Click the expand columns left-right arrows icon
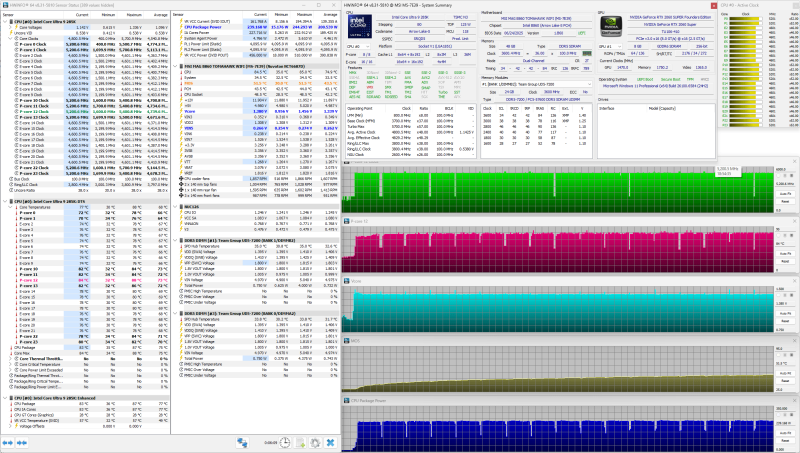800x453 pixels. (8, 443)
